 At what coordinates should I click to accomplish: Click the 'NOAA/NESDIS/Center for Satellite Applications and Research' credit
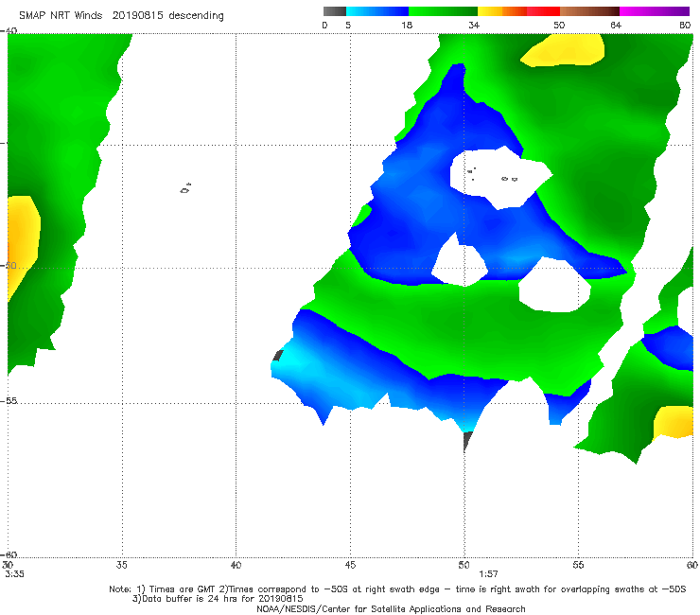pyautogui.click(x=391, y=608)
